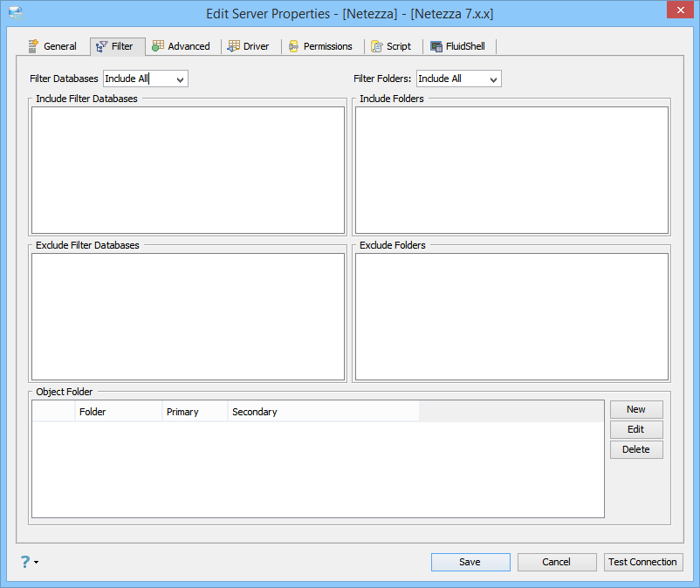Click the blue question mark help icon
This screenshot has height=588, width=700.
click(25, 562)
